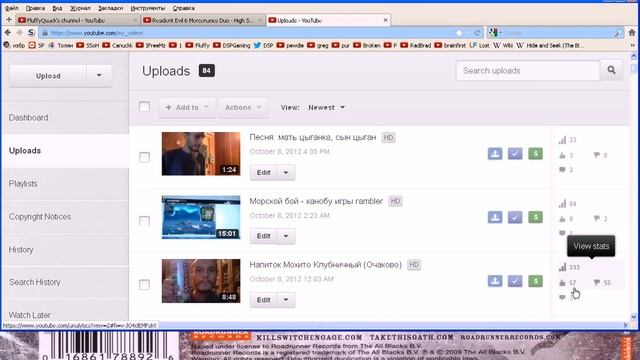Click the blue checkmark icon for Морской бой video
640x360 pixels.
[x=515, y=217]
